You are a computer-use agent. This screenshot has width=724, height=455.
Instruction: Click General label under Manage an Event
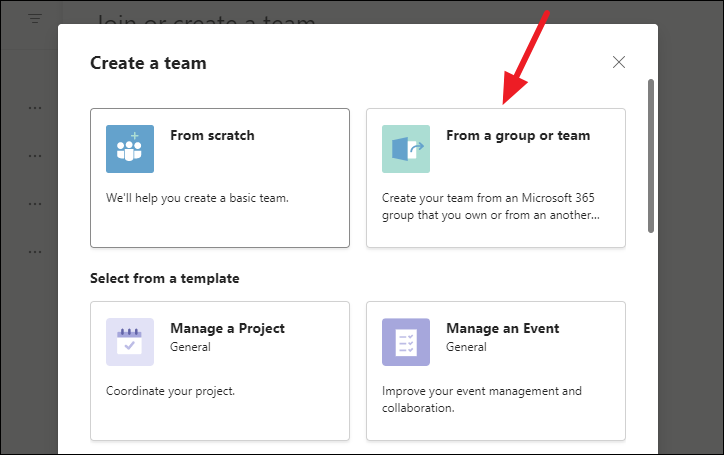tap(466, 347)
